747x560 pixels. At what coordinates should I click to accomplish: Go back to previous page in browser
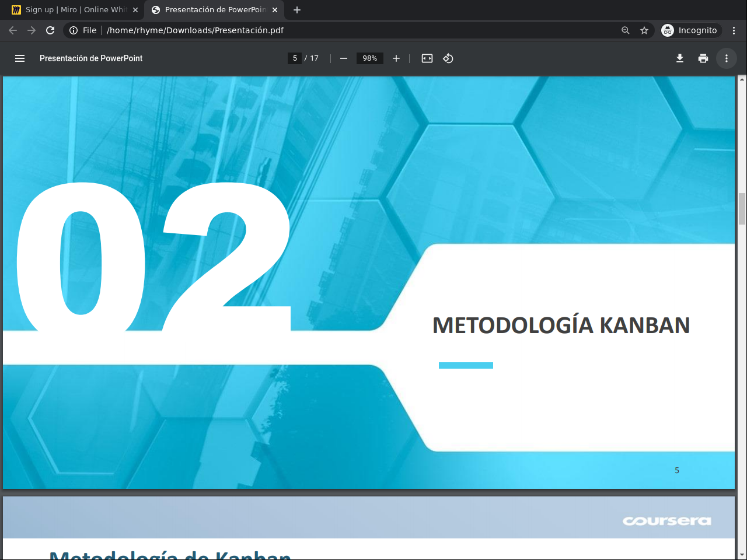[x=13, y=30]
